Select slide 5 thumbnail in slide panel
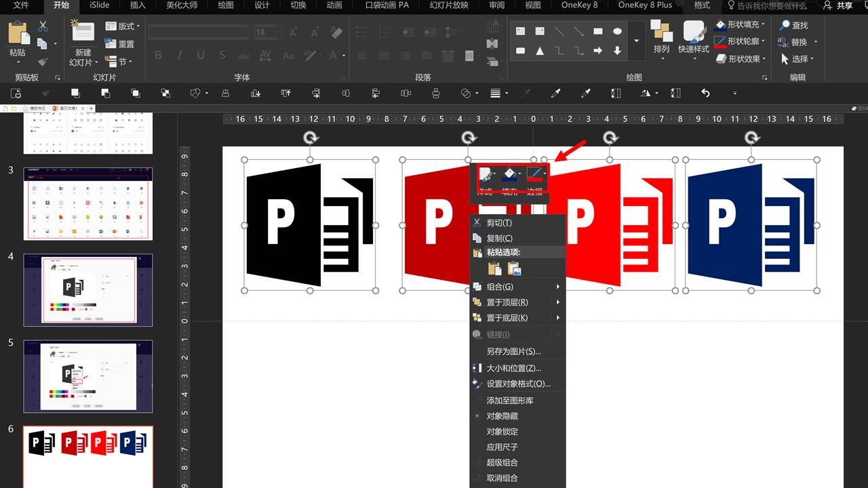Image resolution: width=868 pixels, height=488 pixels. point(88,376)
